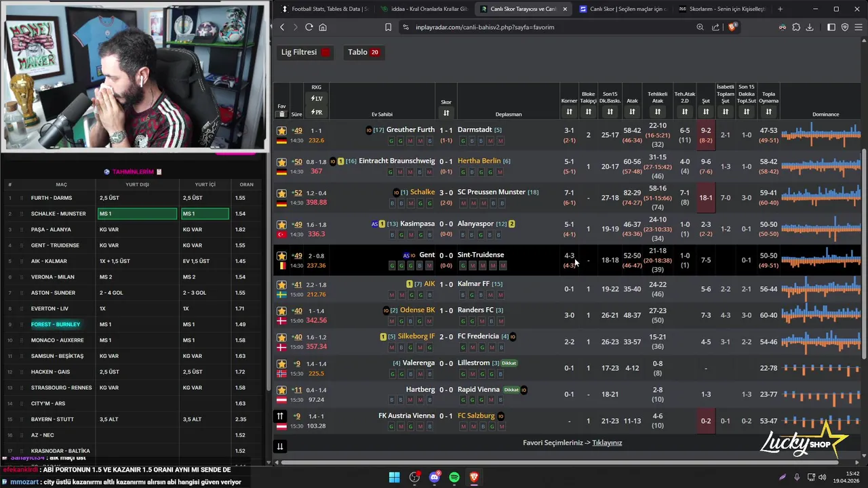Screen dimensions: 868x488
Task: Click the highlighted FOREST - BURNLEY row
Action: 133,324
